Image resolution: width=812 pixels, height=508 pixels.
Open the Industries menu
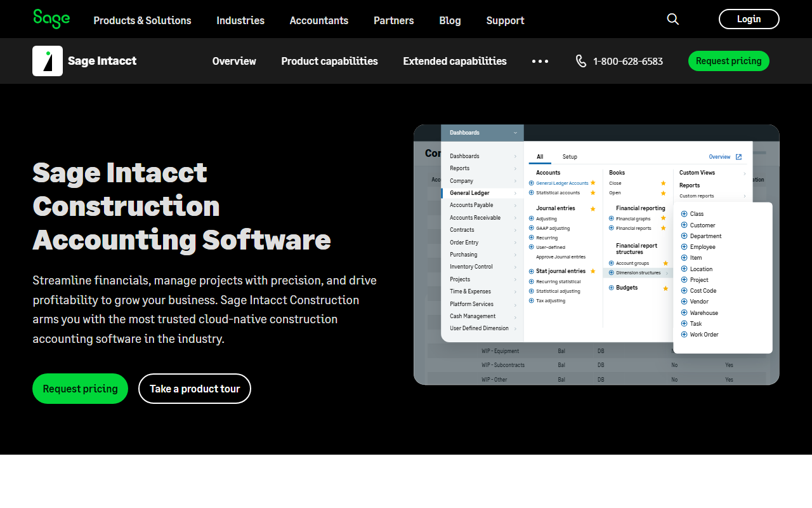[x=240, y=20]
